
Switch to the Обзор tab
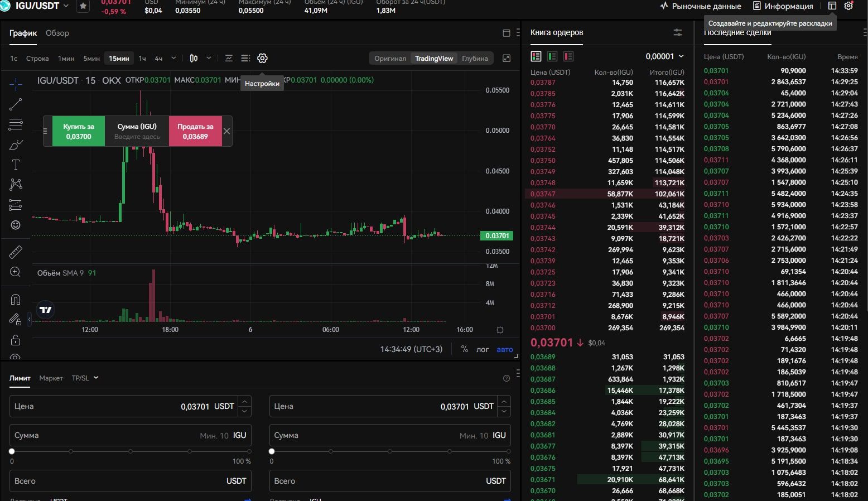coord(57,33)
